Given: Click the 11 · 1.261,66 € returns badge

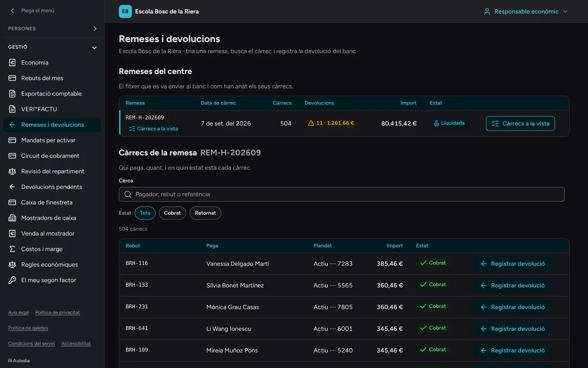Looking at the screenshot, I should pyautogui.click(x=331, y=123).
